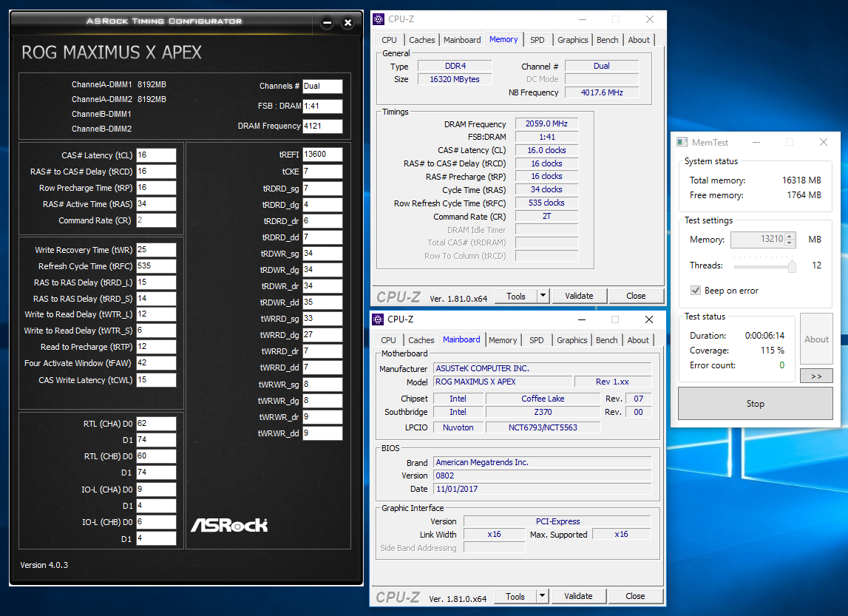Image resolution: width=848 pixels, height=616 pixels.
Task: Click Validate in the lower CPU-Z window
Action: [x=579, y=596]
